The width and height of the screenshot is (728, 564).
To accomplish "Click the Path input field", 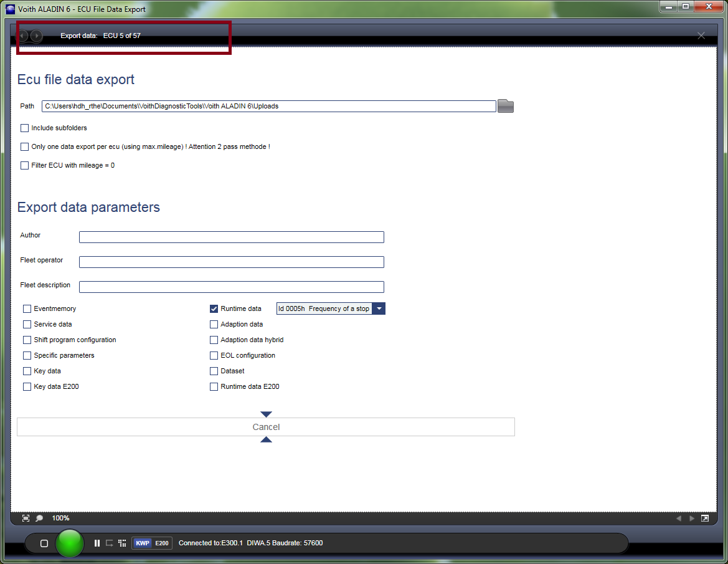I will coord(269,106).
